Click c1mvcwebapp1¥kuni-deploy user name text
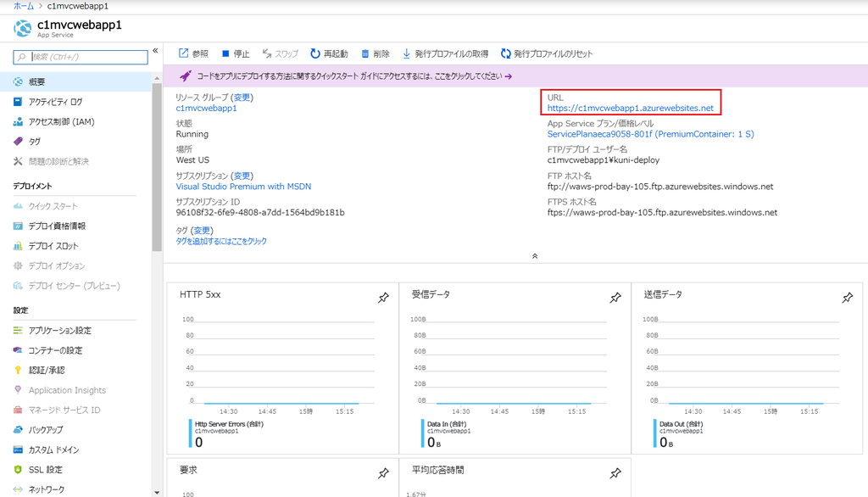 [604, 160]
